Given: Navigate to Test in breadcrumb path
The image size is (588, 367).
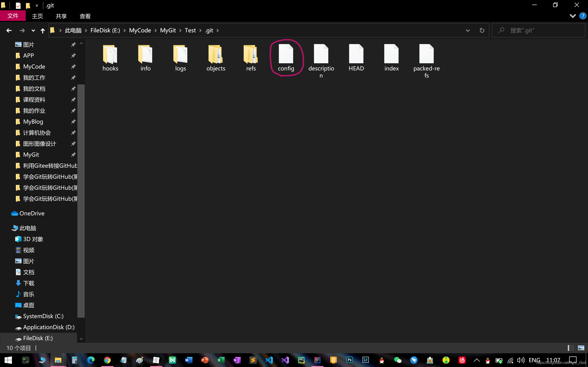Looking at the screenshot, I should [190, 30].
